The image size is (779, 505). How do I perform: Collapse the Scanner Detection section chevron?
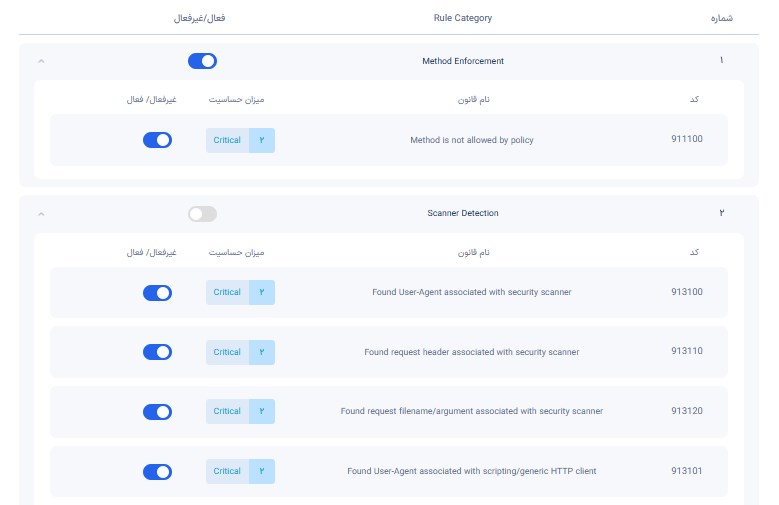click(x=41, y=214)
